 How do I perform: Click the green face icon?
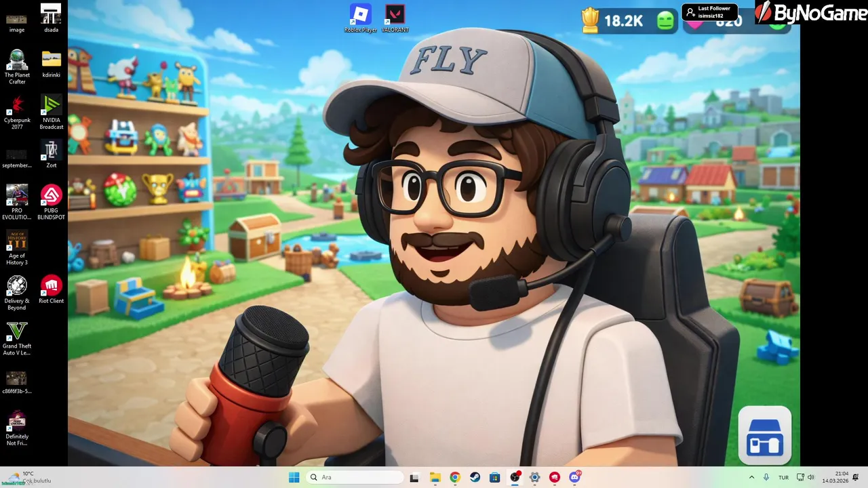[x=666, y=21]
